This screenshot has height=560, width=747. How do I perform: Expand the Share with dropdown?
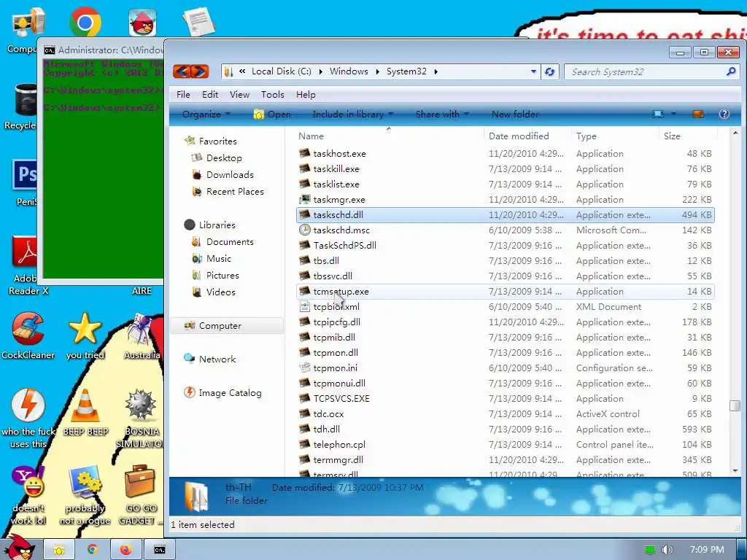pyautogui.click(x=442, y=114)
